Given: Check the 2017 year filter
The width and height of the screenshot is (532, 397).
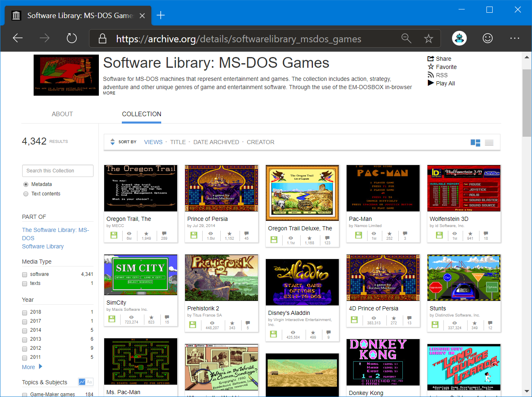Looking at the screenshot, I should (x=25, y=321).
